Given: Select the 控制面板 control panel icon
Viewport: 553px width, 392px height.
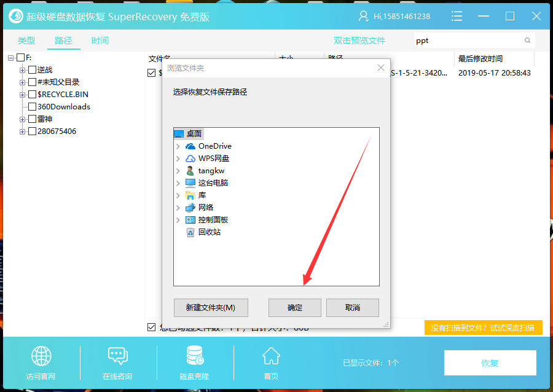Looking at the screenshot, I should [x=190, y=220].
